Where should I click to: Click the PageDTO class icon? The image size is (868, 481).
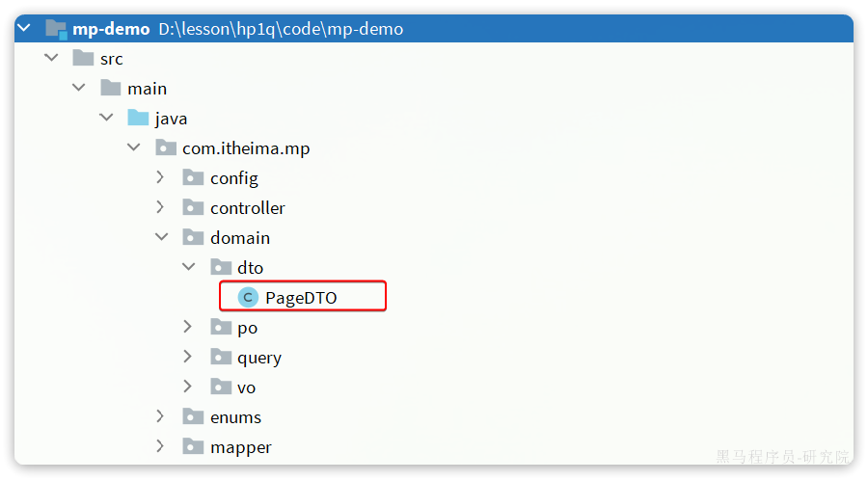(x=248, y=298)
